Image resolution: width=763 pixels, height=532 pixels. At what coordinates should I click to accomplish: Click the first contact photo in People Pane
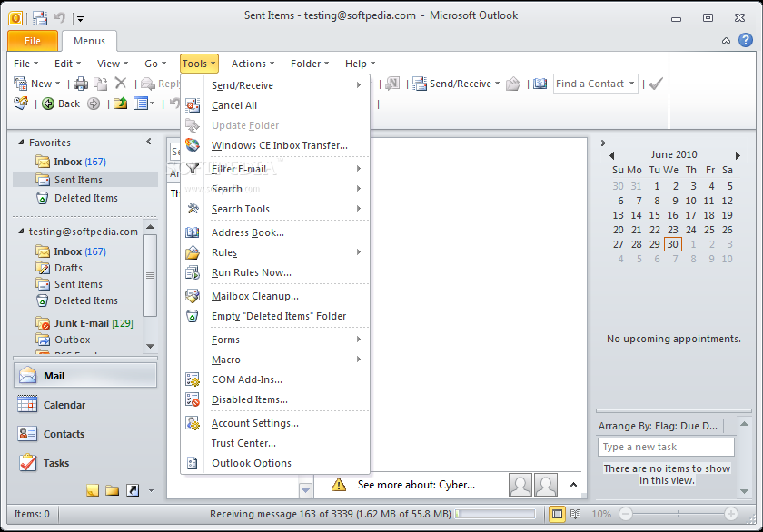click(520, 485)
